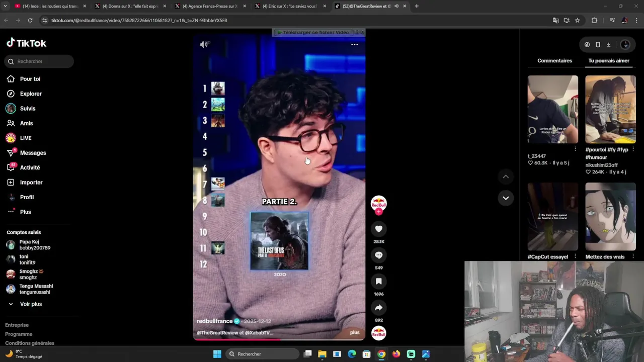644x362 pixels.
Task: Open the Windows Start menu
Action: (217, 354)
